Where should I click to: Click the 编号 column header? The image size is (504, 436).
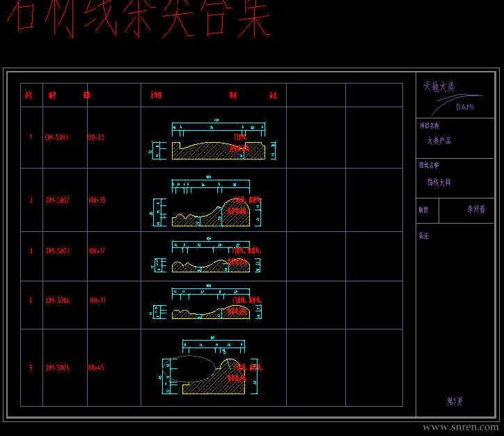pyautogui.click(x=52, y=95)
